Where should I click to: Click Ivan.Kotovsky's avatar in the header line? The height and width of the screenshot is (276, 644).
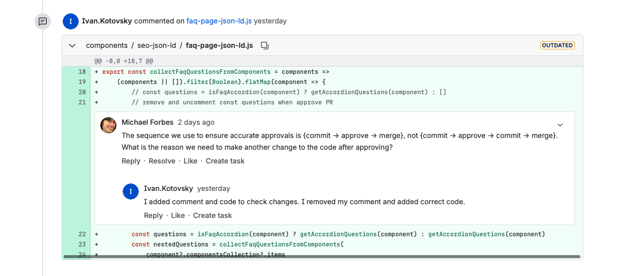[70, 21]
